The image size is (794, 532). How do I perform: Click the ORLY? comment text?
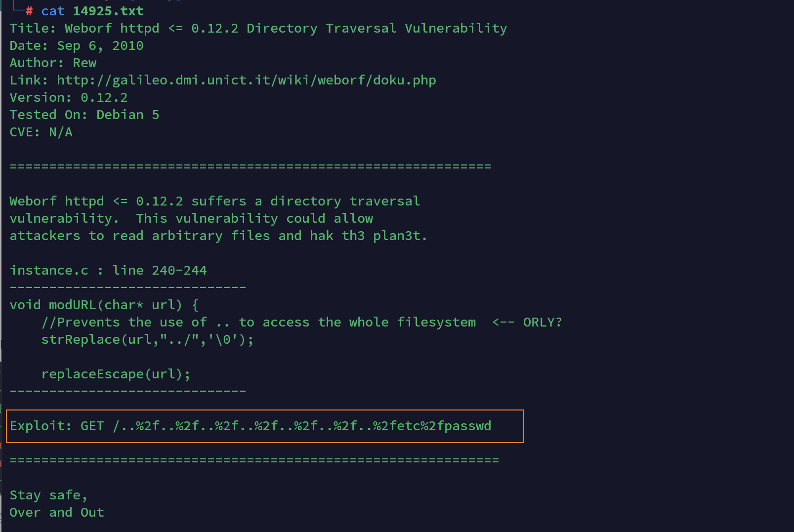tap(543, 322)
